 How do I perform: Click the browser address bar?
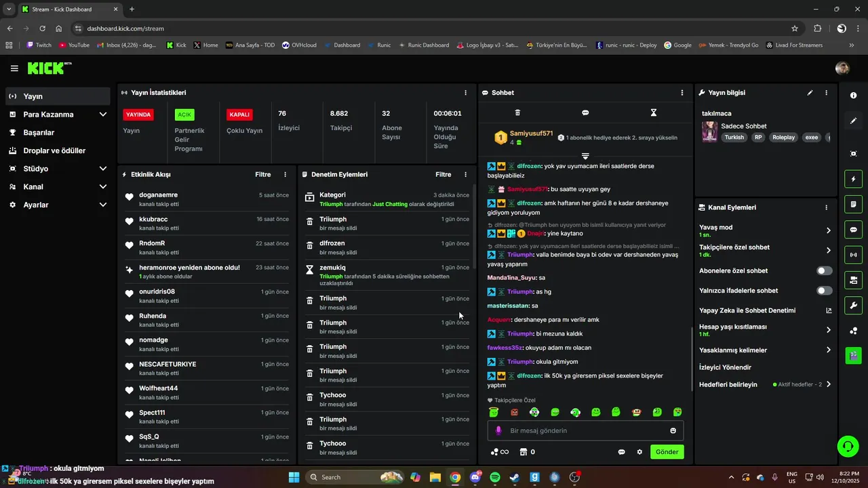[x=434, y=28]
